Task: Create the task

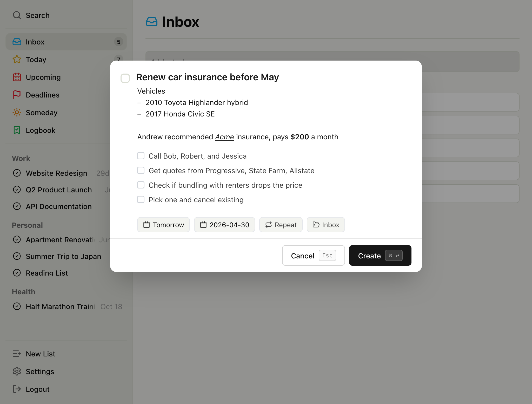Action: [380, 256]
